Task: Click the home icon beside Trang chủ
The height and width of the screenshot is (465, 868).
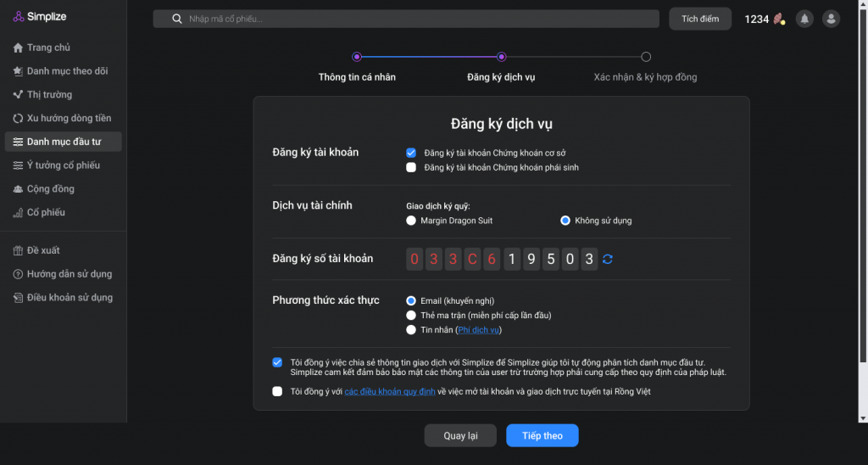Action: click(x=18, y=48)
